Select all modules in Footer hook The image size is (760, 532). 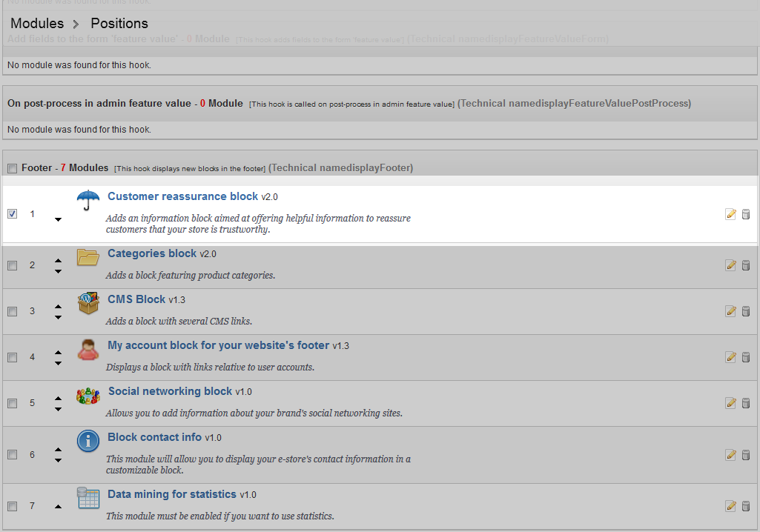[12, 169]
